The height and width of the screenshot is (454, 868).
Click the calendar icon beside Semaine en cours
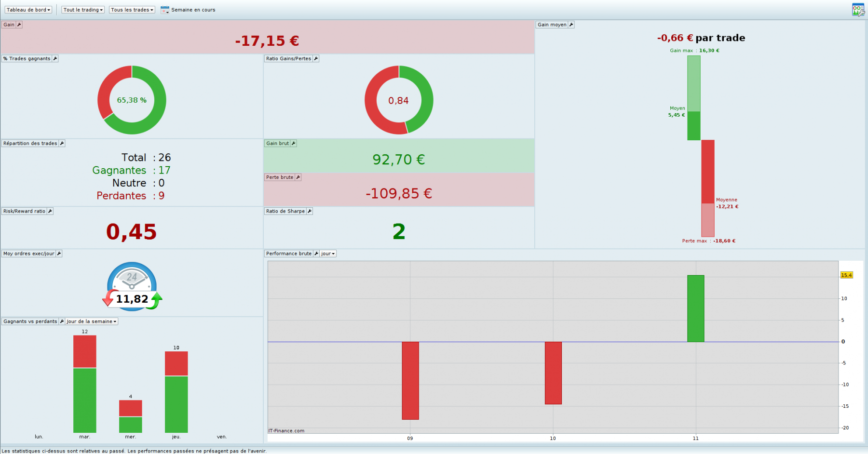coord(164,10)
